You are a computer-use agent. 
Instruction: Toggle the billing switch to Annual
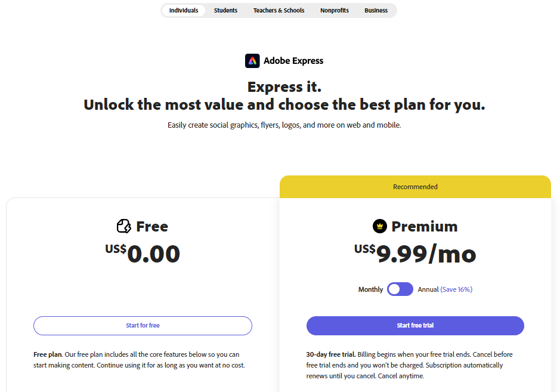click(400, 289)
